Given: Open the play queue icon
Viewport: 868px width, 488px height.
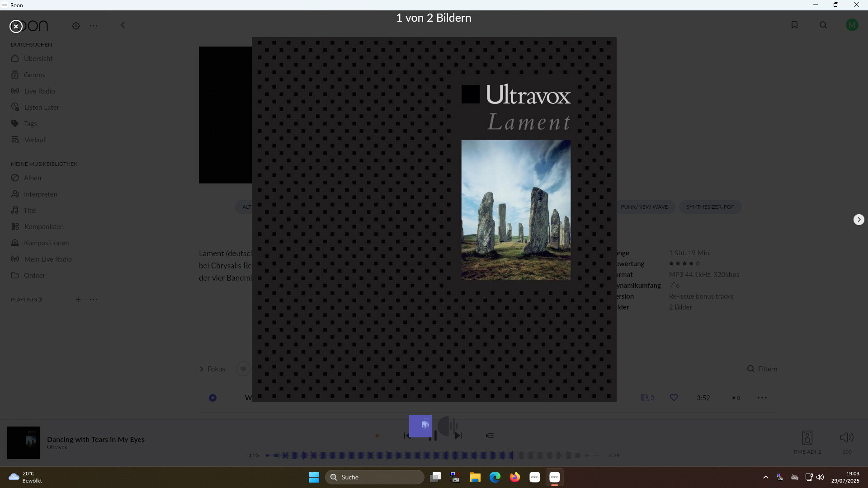Looking at the screenshot, I should 490,436.
